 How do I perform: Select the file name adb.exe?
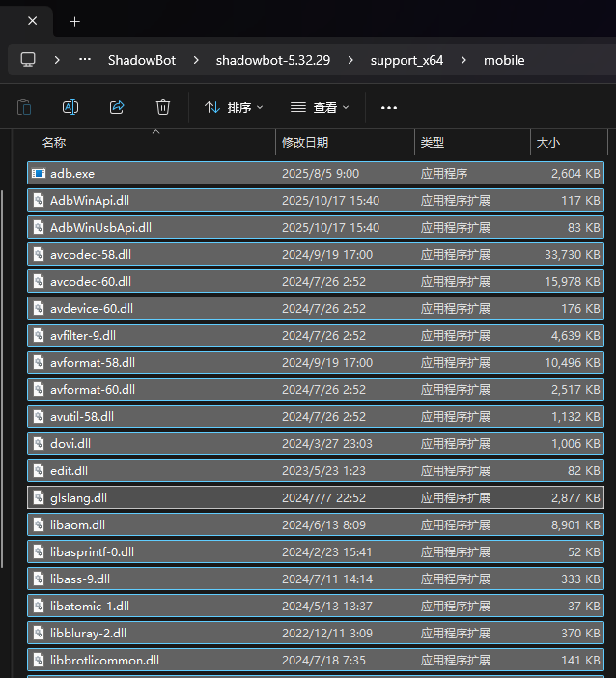click(72, 174)
